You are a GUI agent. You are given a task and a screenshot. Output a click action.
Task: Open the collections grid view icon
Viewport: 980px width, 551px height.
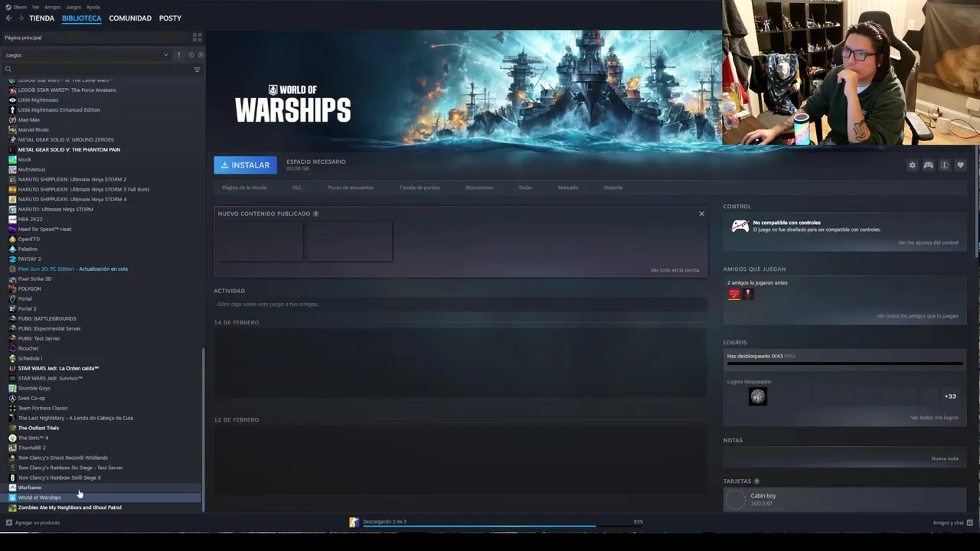point(197,37)
